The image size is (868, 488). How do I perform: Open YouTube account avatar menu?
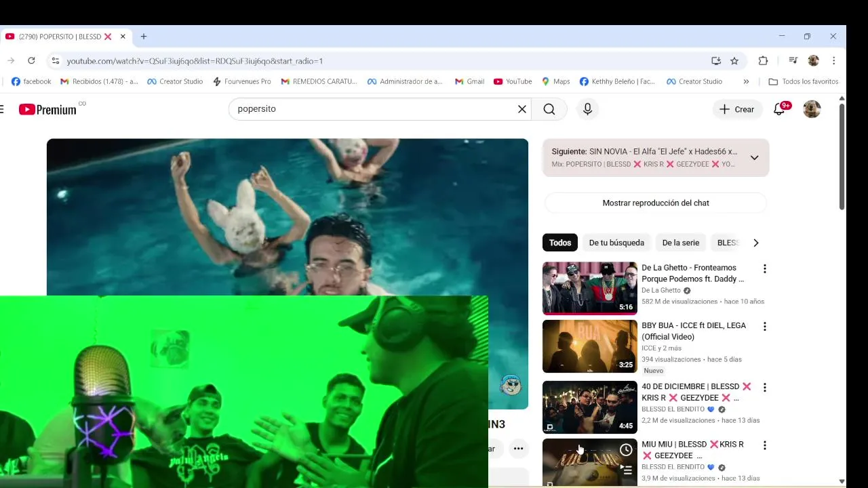[x=812, y=109]
